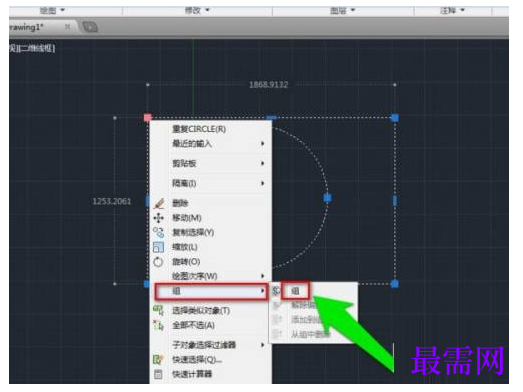Screen dimensions: 523x392
Task: Choose 重复CIRCLE(R) in context menu
Action: [x=211, y=129]
